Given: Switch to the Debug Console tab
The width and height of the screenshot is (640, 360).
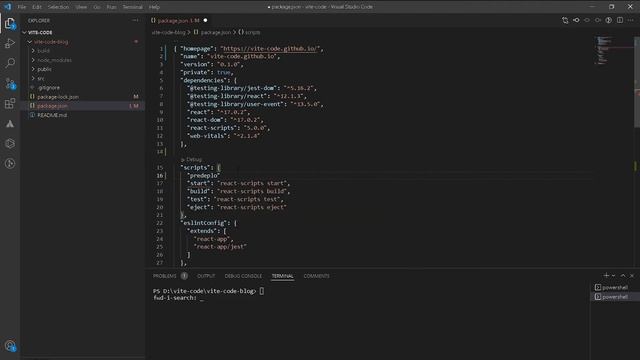Looking at the screenshot, I should [243, 276].
